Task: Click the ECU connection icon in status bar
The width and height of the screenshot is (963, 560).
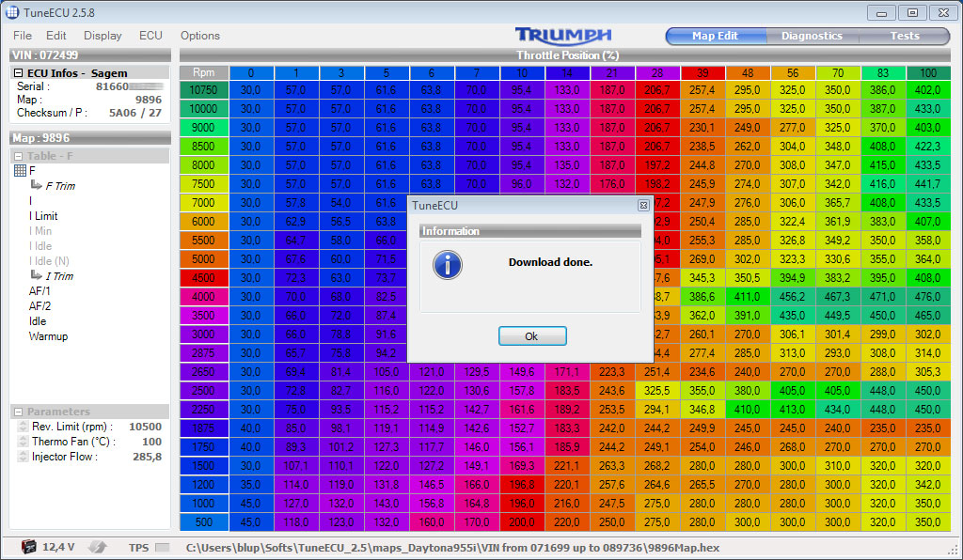Action: point(98,547)
